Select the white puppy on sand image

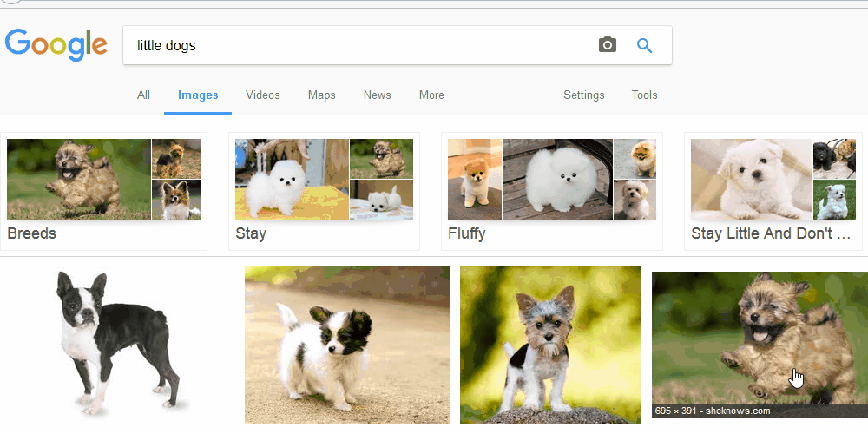[346, 345]
